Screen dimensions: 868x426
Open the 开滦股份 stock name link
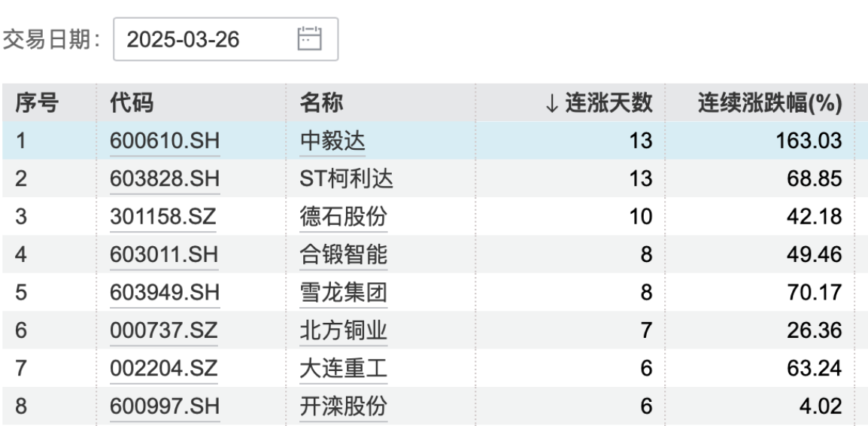pyautogui.click(x=344, y=406)
